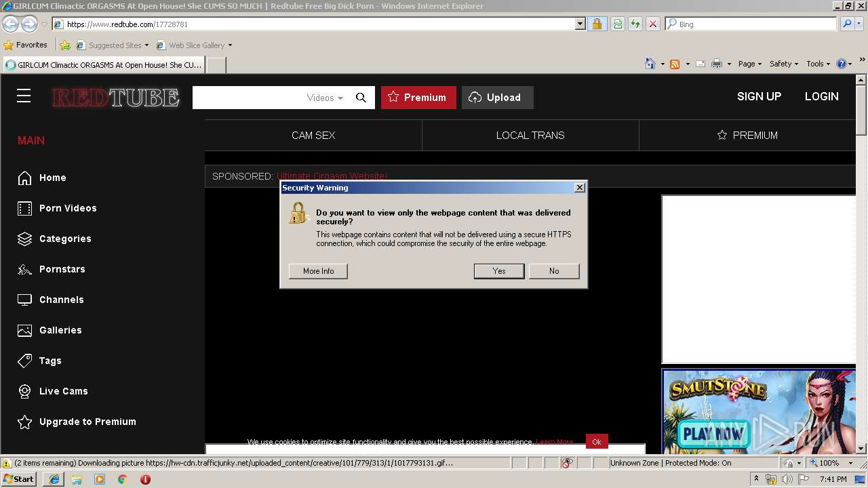Open Windows Explorer folder on taskbar

[77, 479]
